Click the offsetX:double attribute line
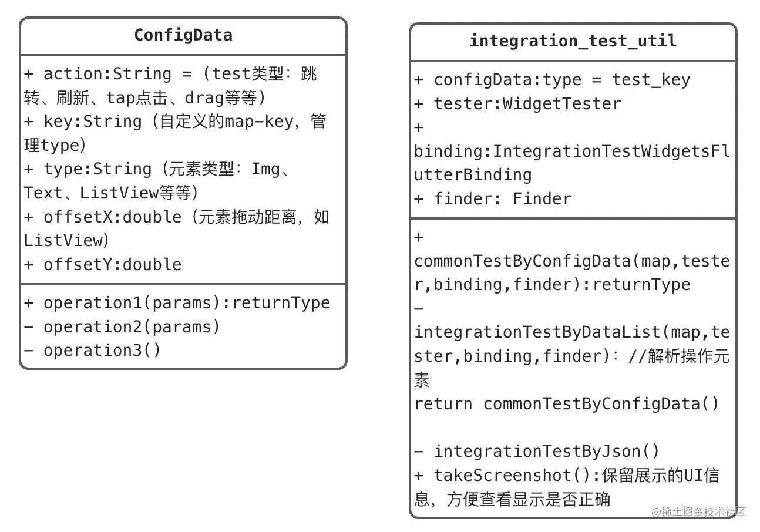The width and height of the screenshot is (760, 532). tap(177, 228)
